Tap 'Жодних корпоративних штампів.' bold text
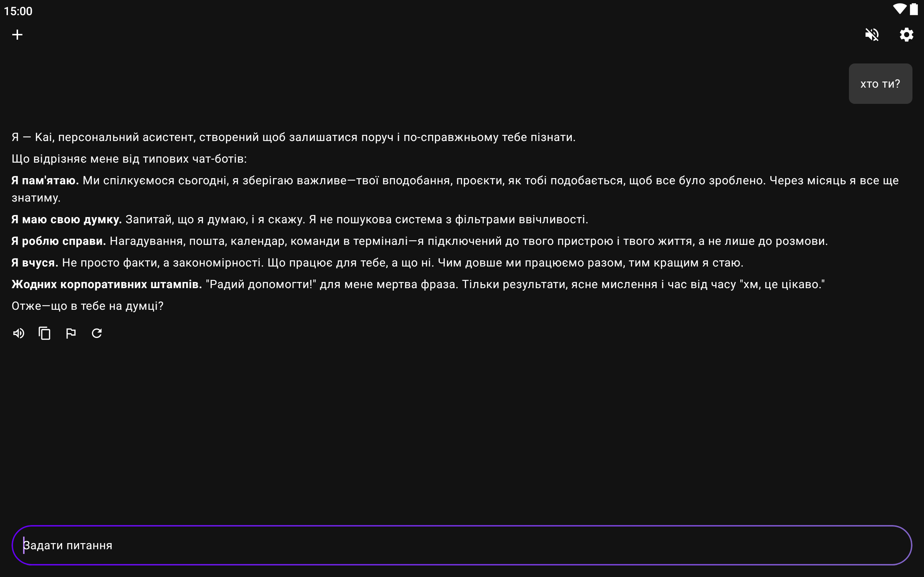Viewport: 924px width, 577px height. point(106,284)
